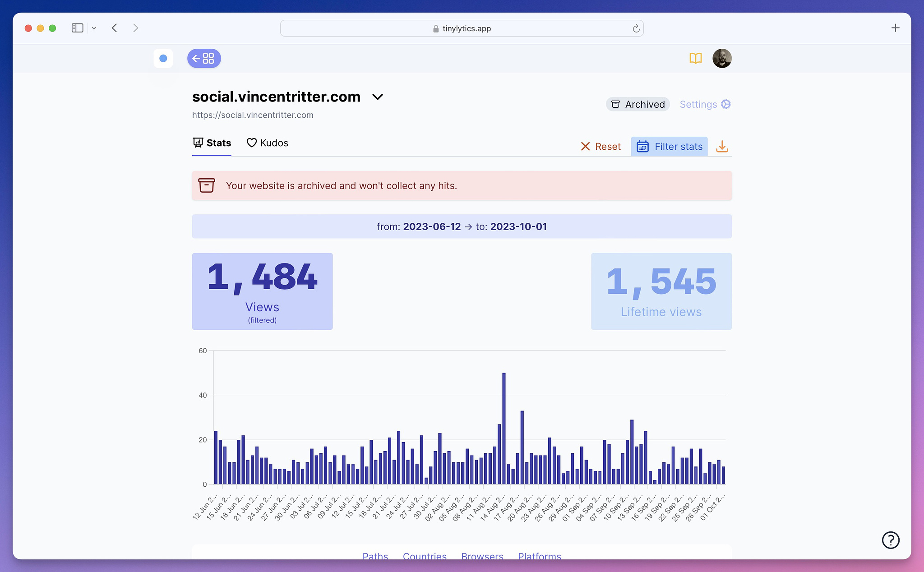Click the Reset button to clear filters
Screen dimensions: 924x572
point(599,146)
